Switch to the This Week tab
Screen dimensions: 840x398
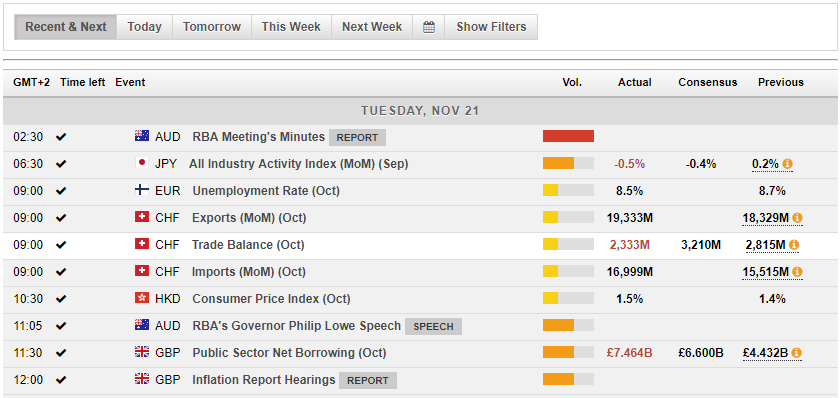[x=291, y=27]
